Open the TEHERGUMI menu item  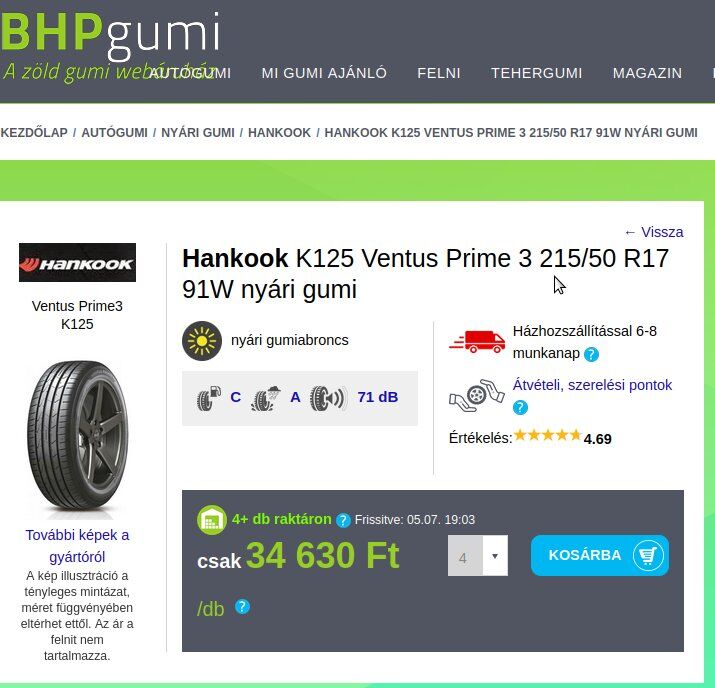coord(536,73)
